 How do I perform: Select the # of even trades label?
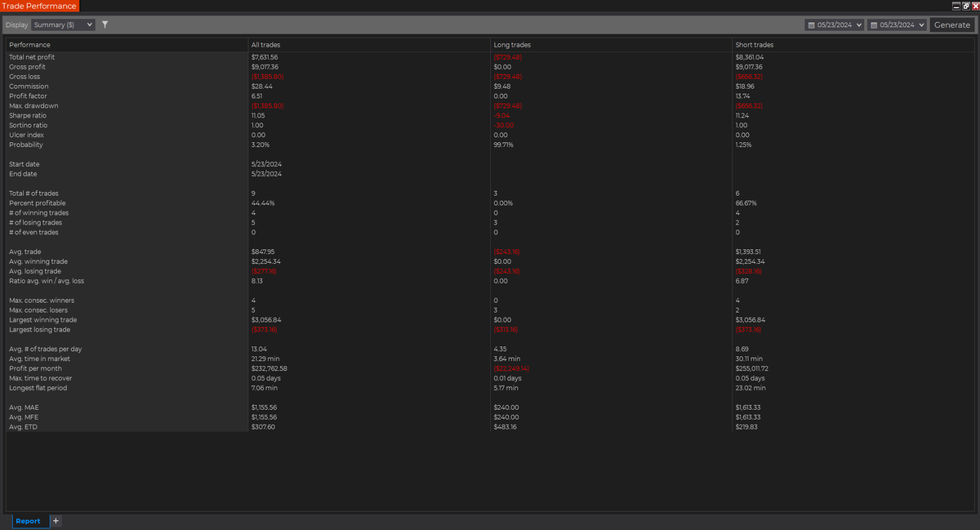[x=33, y=233]
